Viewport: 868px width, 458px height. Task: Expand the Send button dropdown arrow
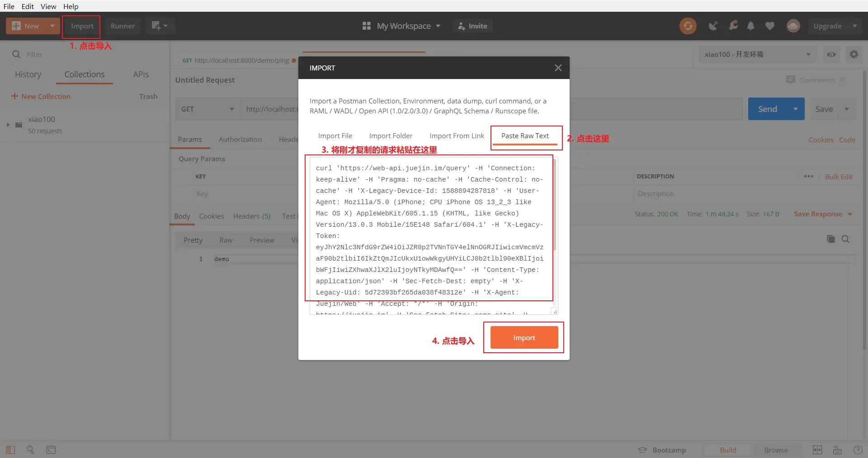(796, 109)
